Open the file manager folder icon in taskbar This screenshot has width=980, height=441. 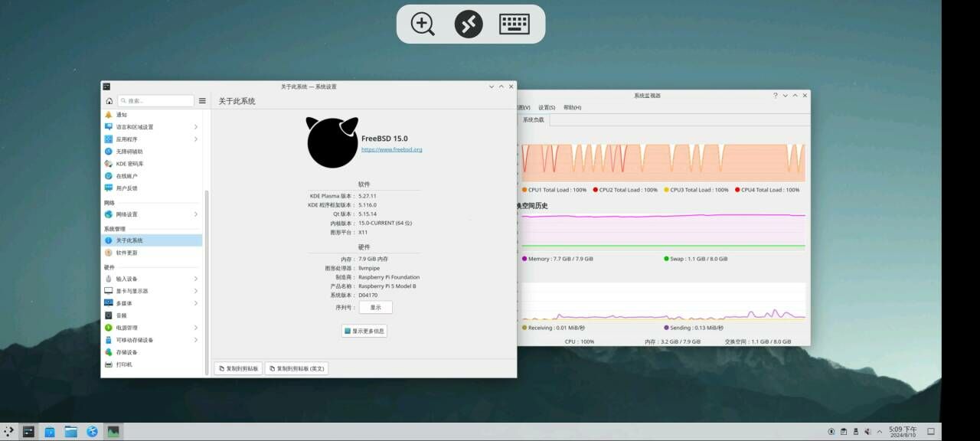click(71, 432)
